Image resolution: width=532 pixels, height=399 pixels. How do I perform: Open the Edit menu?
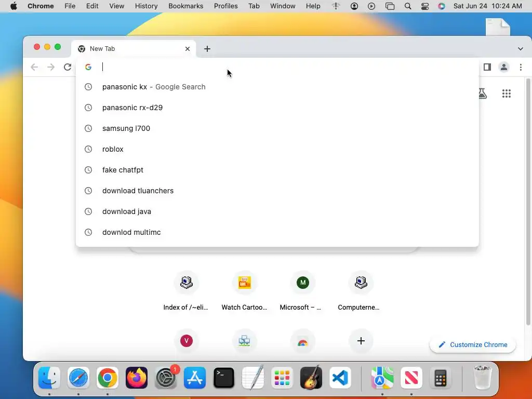92,6
